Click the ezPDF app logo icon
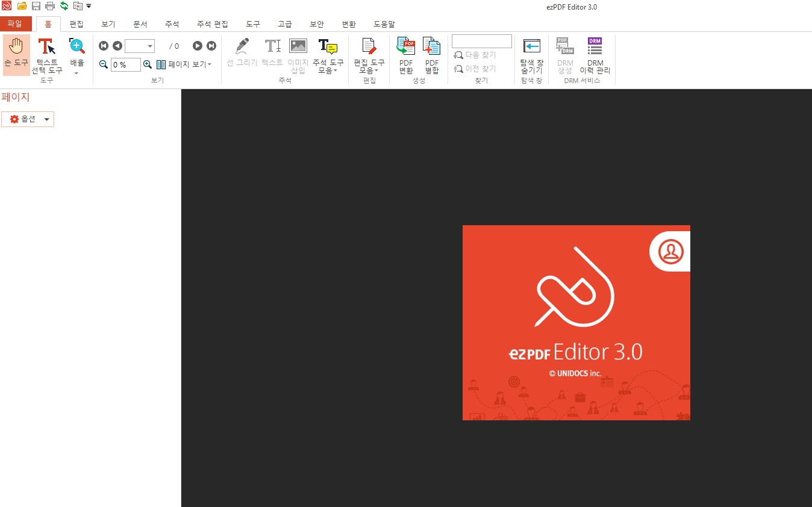This screenshot has width=812, height=507. coord(7,6)
